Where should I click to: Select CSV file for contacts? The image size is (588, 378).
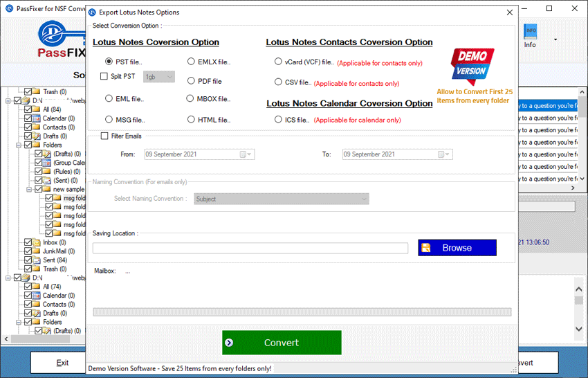coord(278,82)
